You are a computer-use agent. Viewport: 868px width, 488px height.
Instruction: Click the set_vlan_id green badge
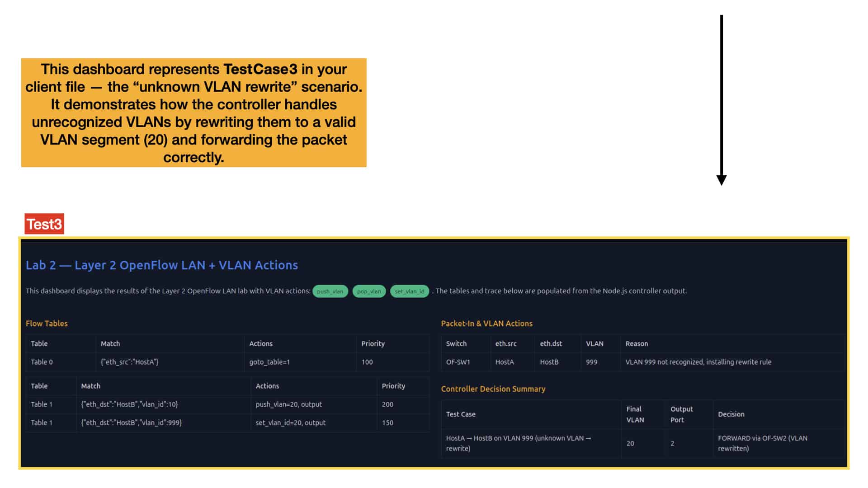pyautogui.click(x=409, y=291)
